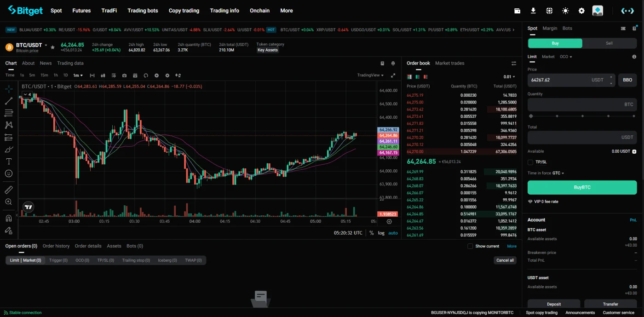
Task: Show both buy and sell orders view
Action: pos(409,77)
